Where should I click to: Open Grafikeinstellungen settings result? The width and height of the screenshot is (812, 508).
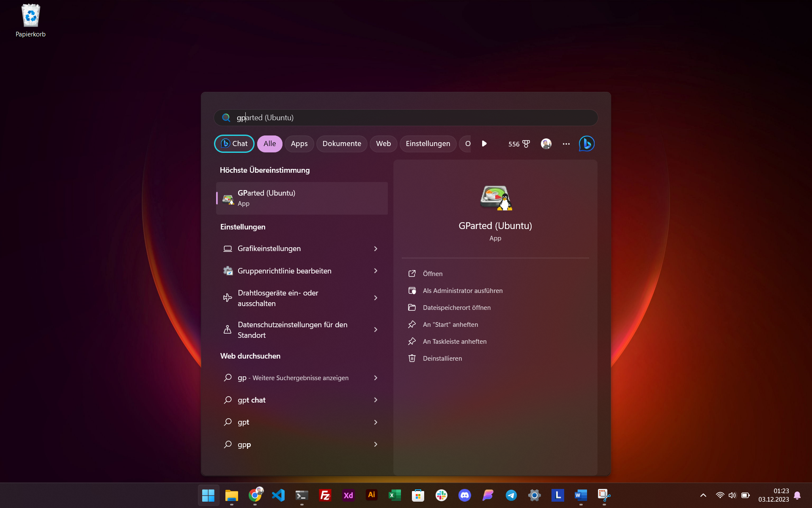(x=301, y=248)
